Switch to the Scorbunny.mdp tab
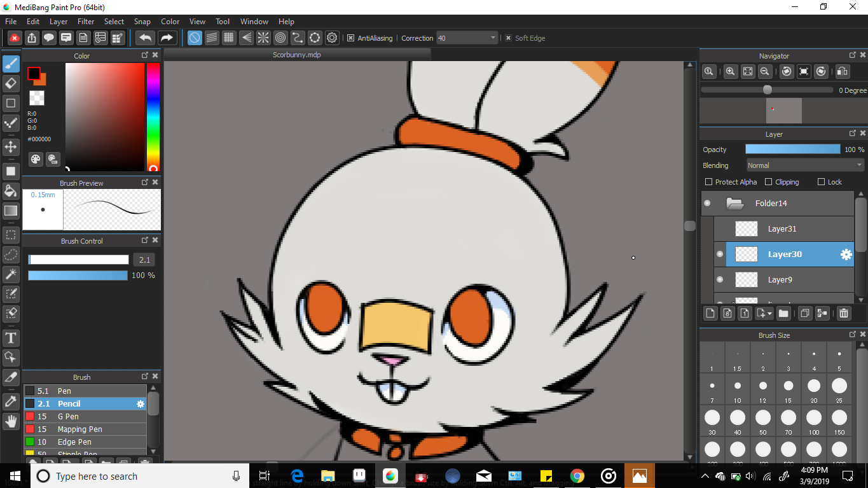 297,55
